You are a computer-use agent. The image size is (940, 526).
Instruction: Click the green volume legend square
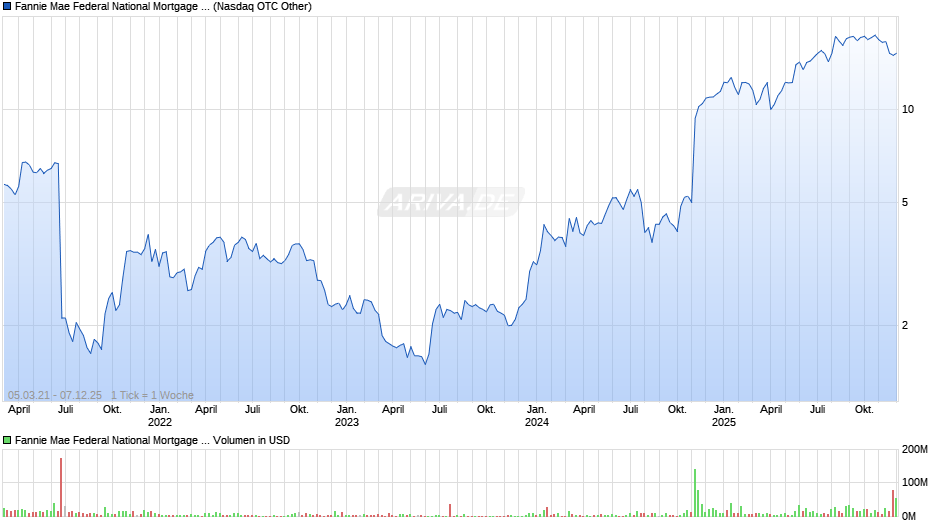click(x=7, y=440)
